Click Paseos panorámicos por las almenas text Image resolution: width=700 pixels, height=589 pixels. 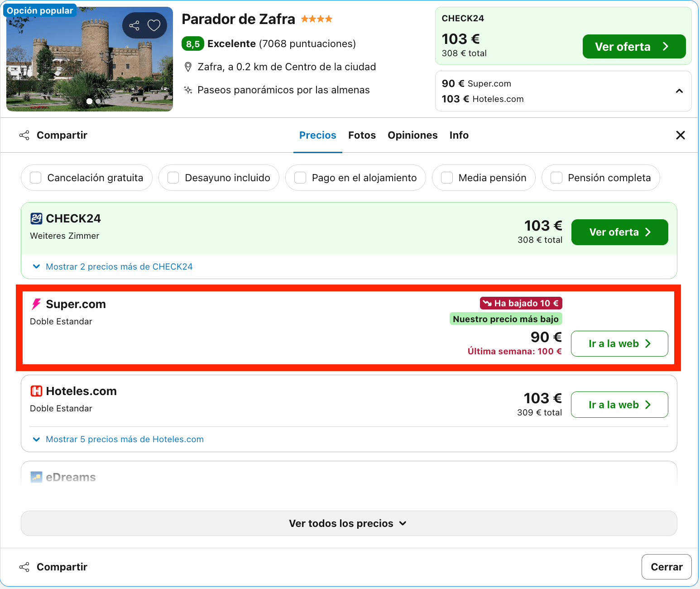coord(284,90)
